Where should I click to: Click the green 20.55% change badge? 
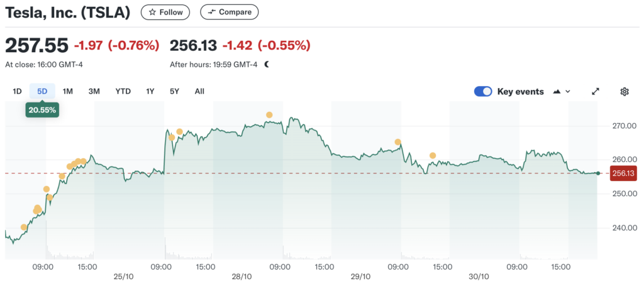pyautogui.click(x=42, y=110)
